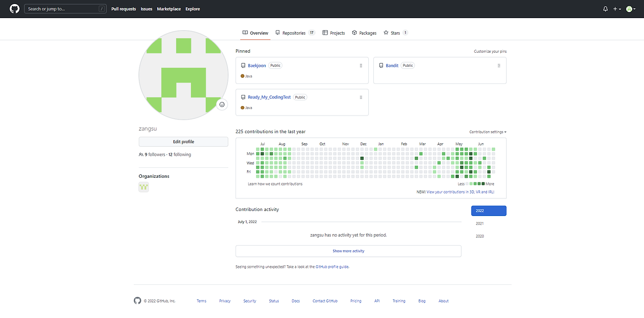Open the user avatar menu

630,9
